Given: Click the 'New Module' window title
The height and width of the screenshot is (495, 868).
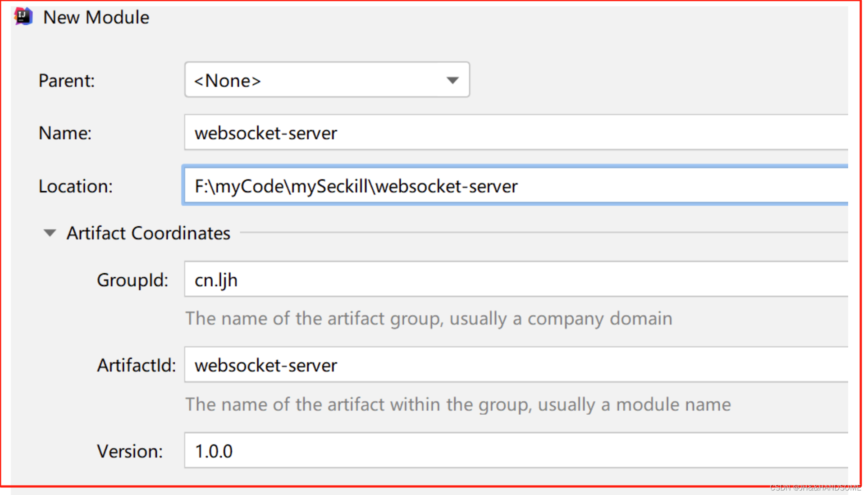Looking at the screenshot, I should (96, 18).
